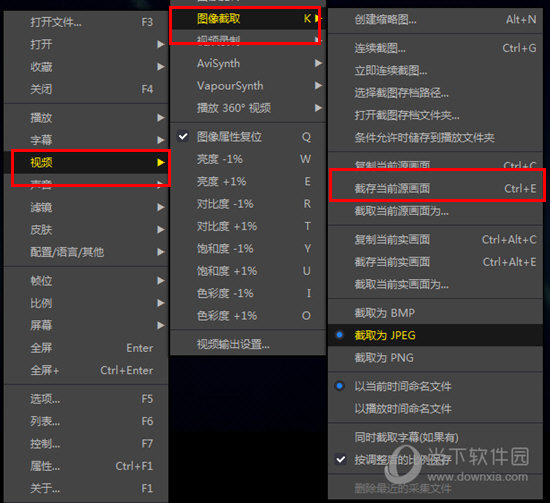Select 关闭 F4 menu item
Screen dimensions: 550x503
[x=86, y=89]
